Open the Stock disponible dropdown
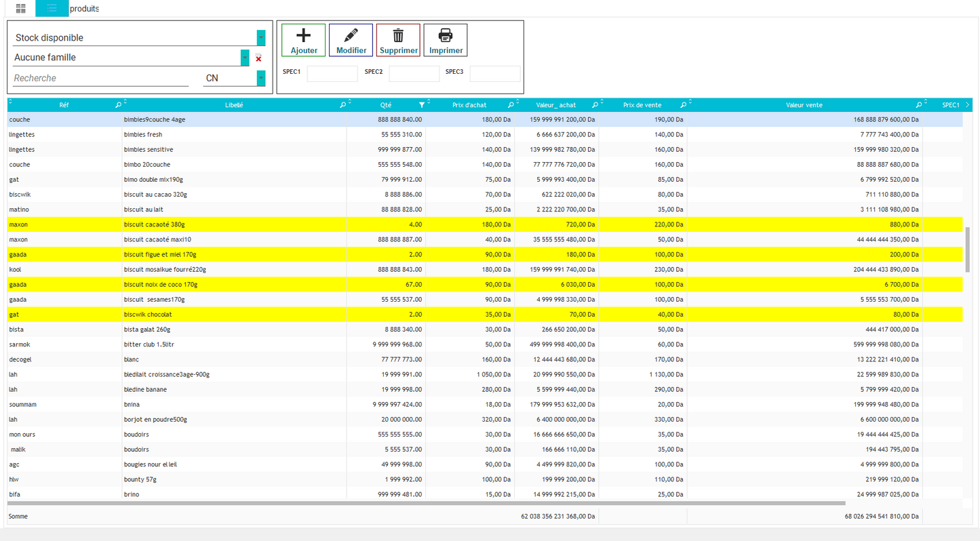The width and height of the screenshot is (980, 541). point(261,38)
